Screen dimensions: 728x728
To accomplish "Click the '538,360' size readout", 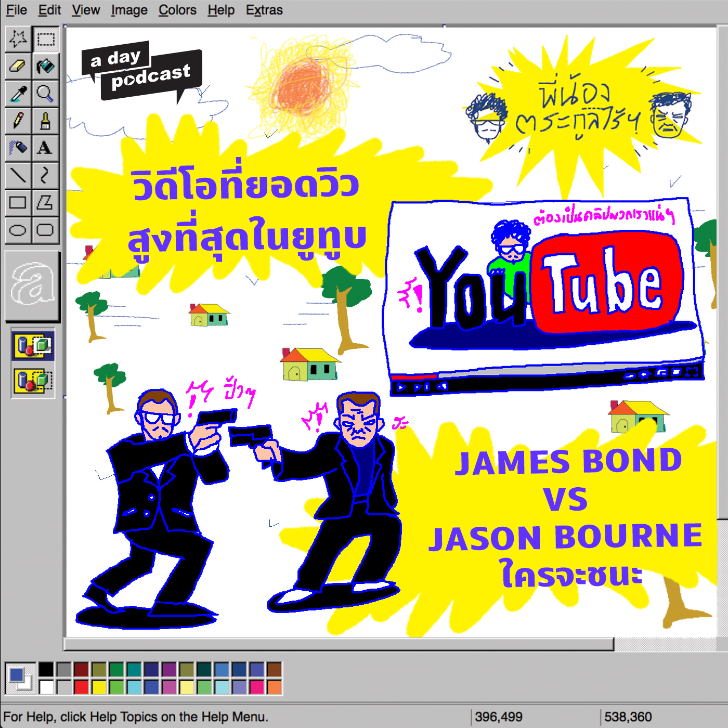I will [x=628, y=717].
